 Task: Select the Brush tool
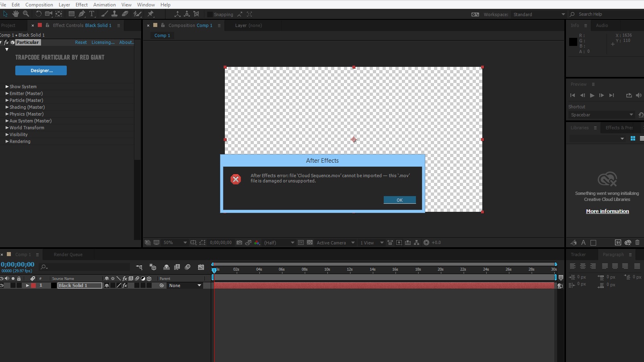pyautogui.click(x=105, y=14)
